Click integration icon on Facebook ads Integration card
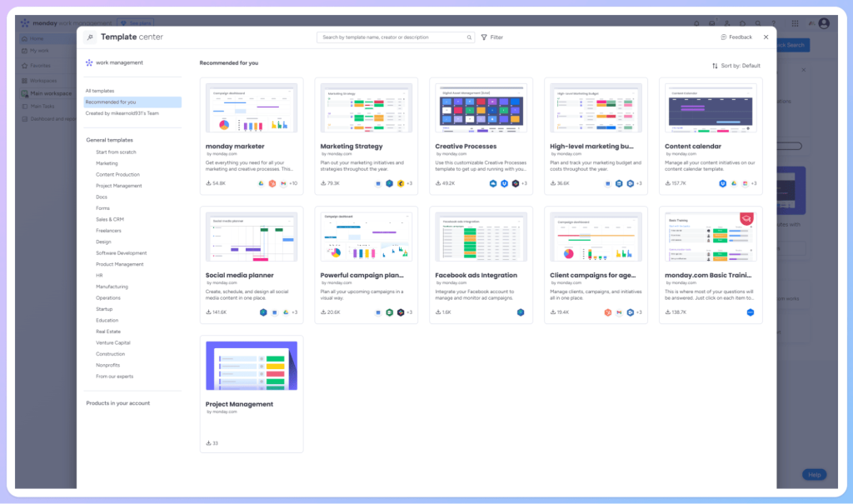Screen dimensions: 853x504 521,312
